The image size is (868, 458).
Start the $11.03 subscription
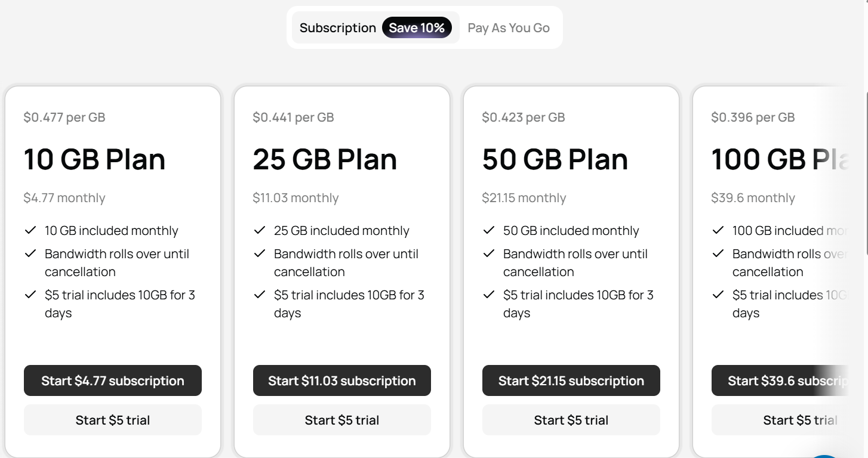pyautogui.click(x=342, y=380)
